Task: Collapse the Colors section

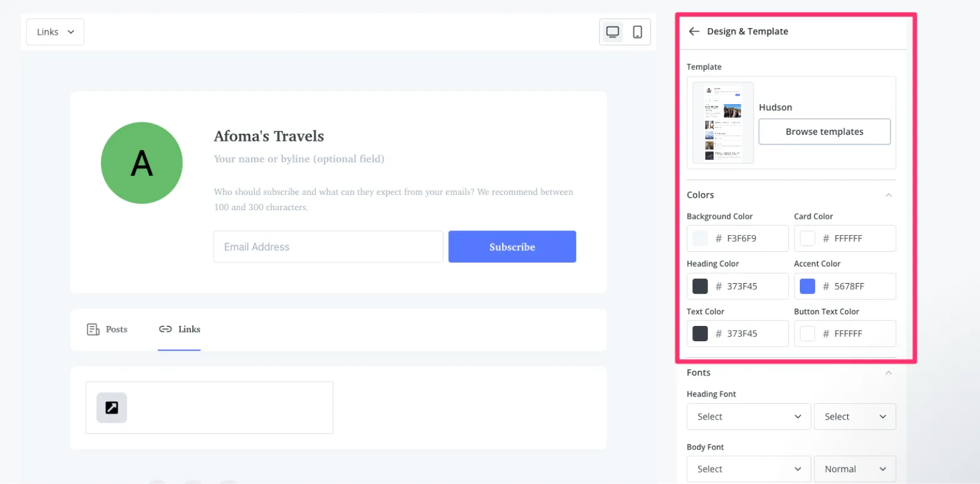Action: 888,195
